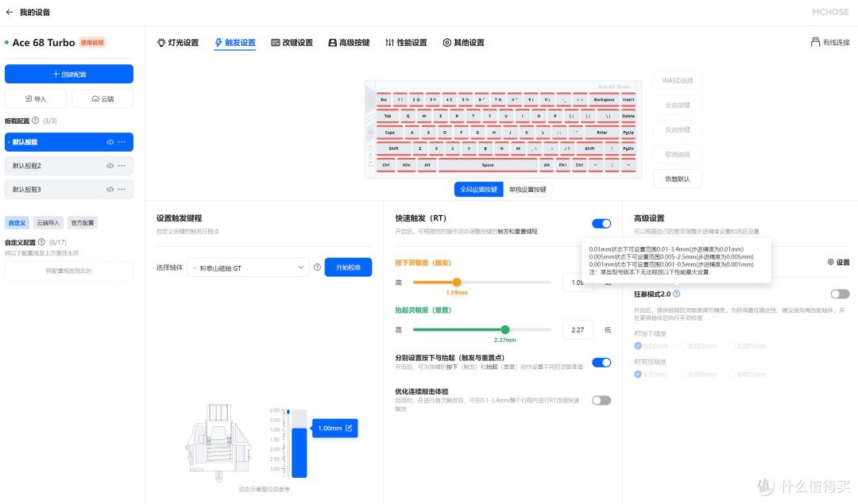Toggle 分别设置按下与抬起 switch

(x=601, y=363)
